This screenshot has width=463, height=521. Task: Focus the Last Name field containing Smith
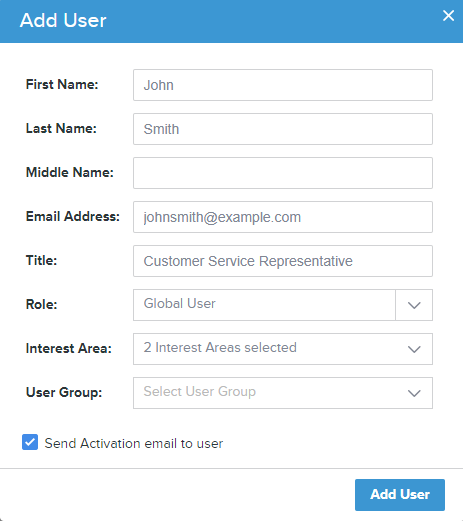pyautogui.click(x=283, y=129)
